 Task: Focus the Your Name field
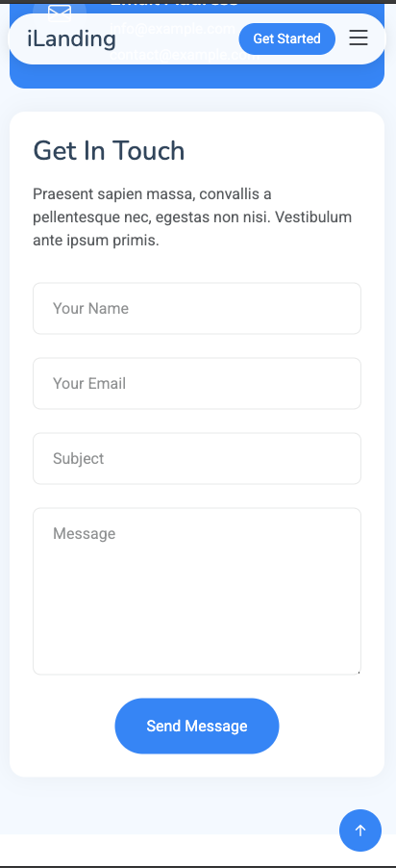pos(197,308)
